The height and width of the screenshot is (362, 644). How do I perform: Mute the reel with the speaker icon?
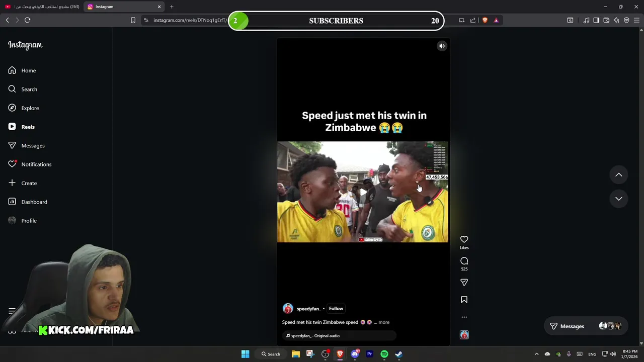click(x=442, y=46)
